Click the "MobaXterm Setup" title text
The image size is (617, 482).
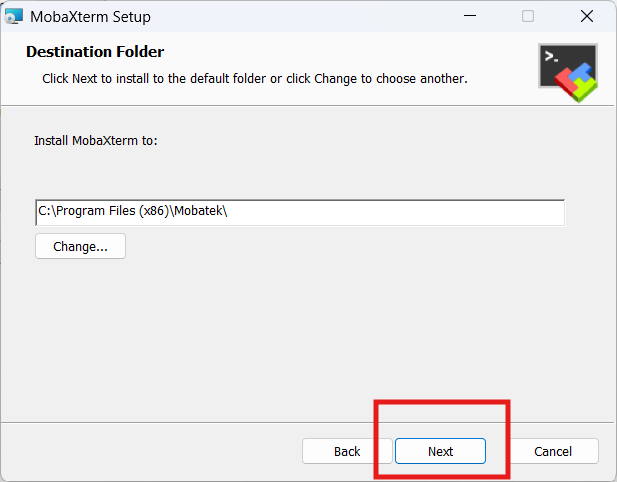[91, 16]
